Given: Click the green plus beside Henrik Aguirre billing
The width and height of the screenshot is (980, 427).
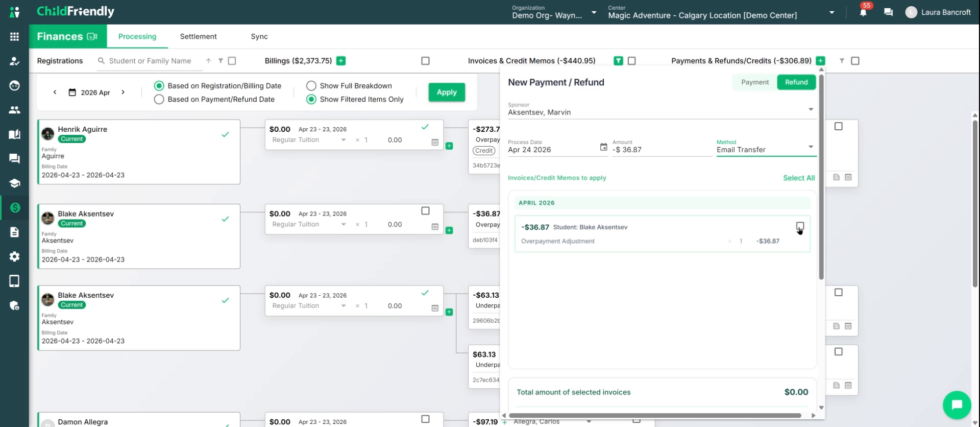Looking at the screenshot, I should (449, 146).
